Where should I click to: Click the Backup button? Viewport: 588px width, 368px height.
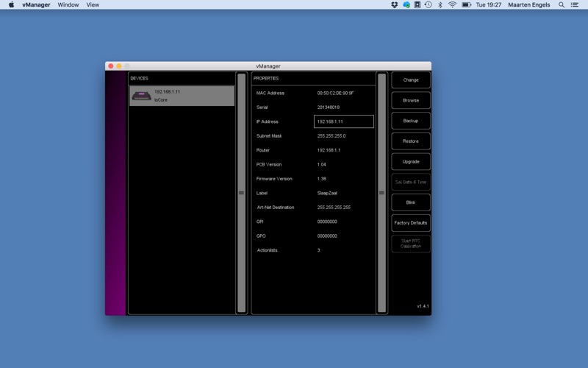click(x=411, y=121)
